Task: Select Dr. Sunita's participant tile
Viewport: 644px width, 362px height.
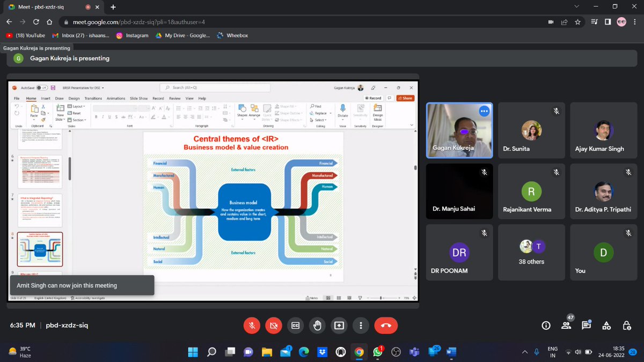Action: click(x=531, y=130)
